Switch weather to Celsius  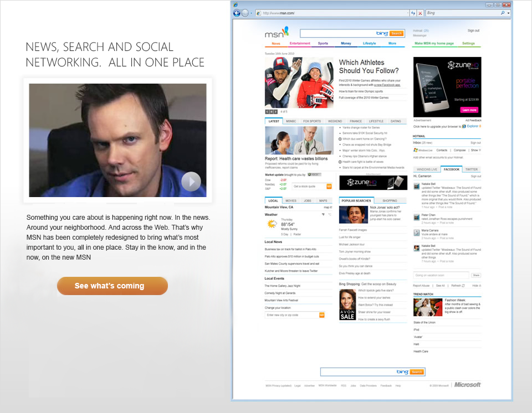pyautogui.click(x=330, y=214)
